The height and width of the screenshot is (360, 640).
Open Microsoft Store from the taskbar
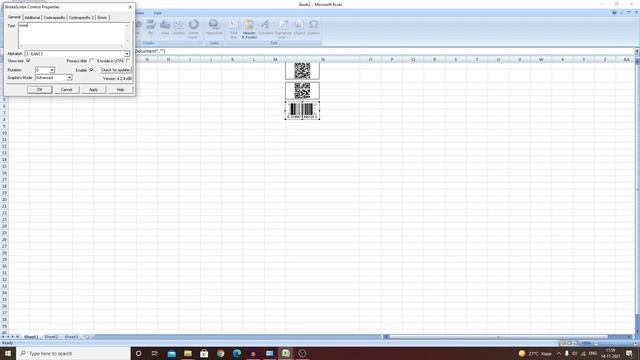coord(204,353)
